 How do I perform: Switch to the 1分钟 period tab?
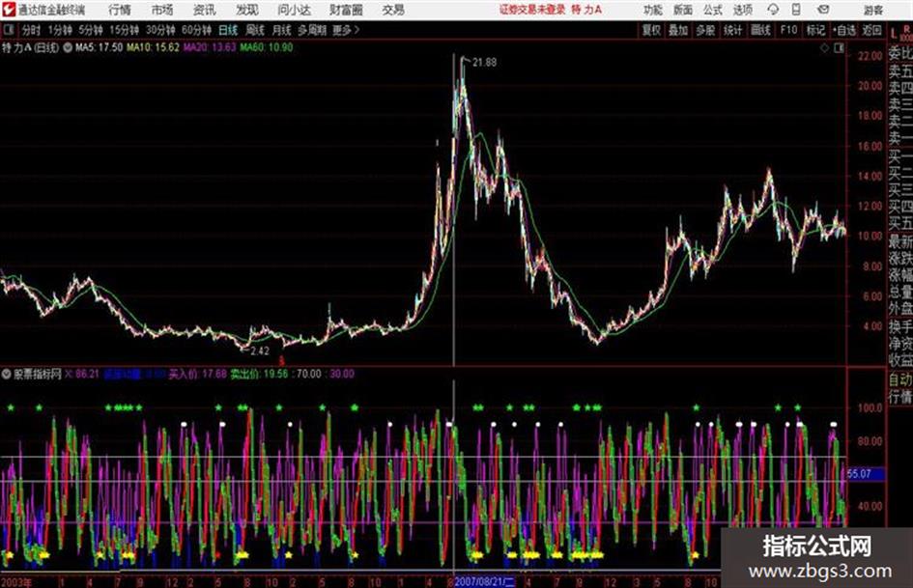(60, 30)
